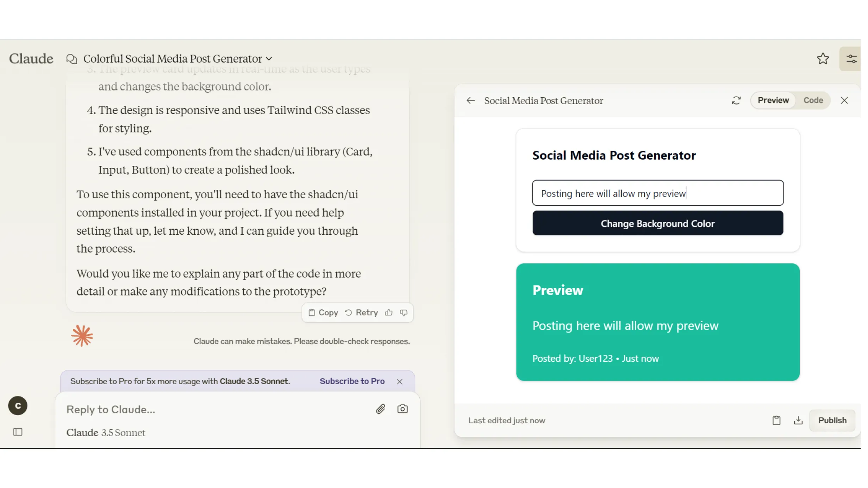Give thumbs down to the response

coord(404,313)
